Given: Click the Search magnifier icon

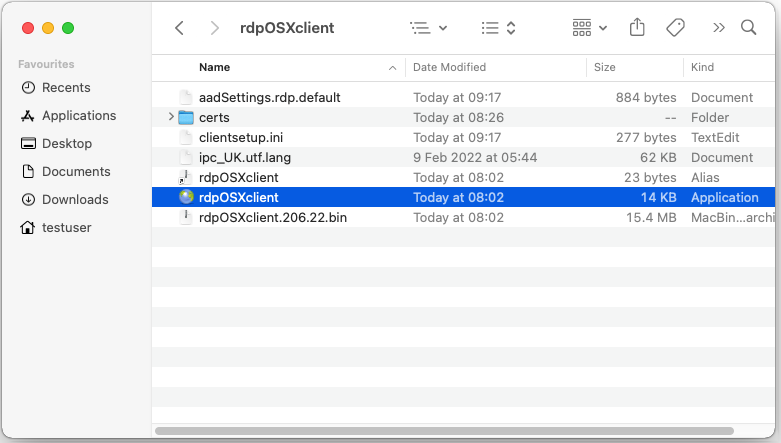Looking at the screenshot, I should coord(748,28).
